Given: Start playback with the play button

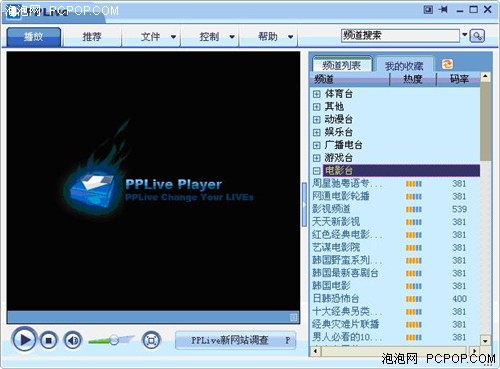Looking at the screenshot, I should pos(24,340).
